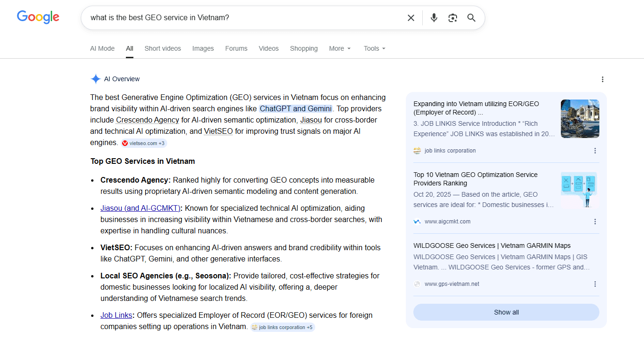
Task: Click the AI Overview sparkle icon
Action: (96, 79)
